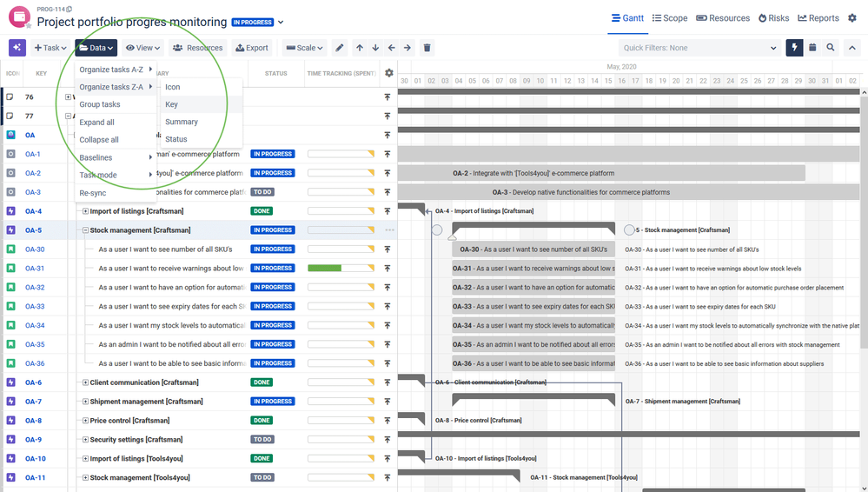Viewport: 868px width, 492px height.
Task: Expand Import of listings [Craftsman] row
Action: coord(85,211)
